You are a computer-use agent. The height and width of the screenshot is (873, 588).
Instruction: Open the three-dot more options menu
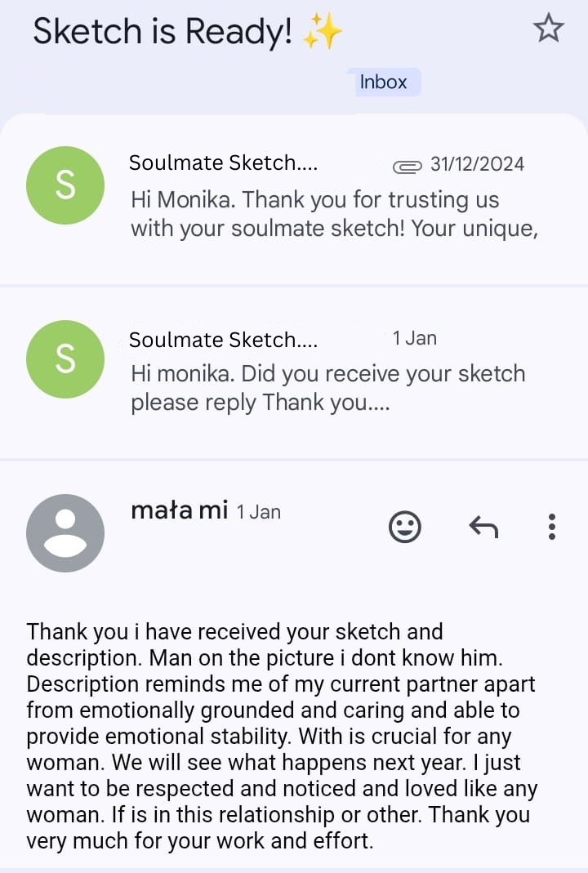coord(552,528)
